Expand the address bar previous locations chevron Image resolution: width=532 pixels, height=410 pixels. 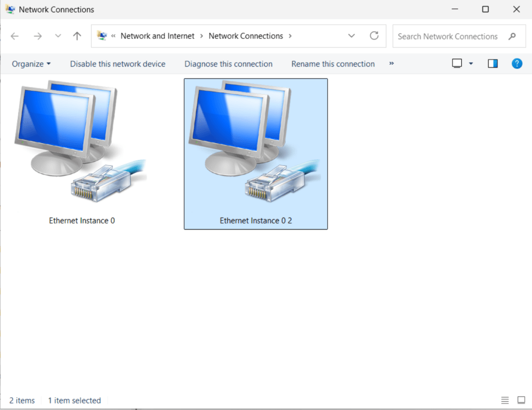point(352,36)
